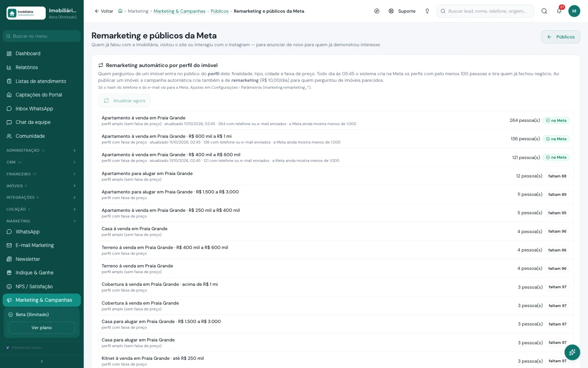The height and width of the screenshot is (368, 588).
Task: Focus the Buscar lead search field
Action: [x=486, y=11]
